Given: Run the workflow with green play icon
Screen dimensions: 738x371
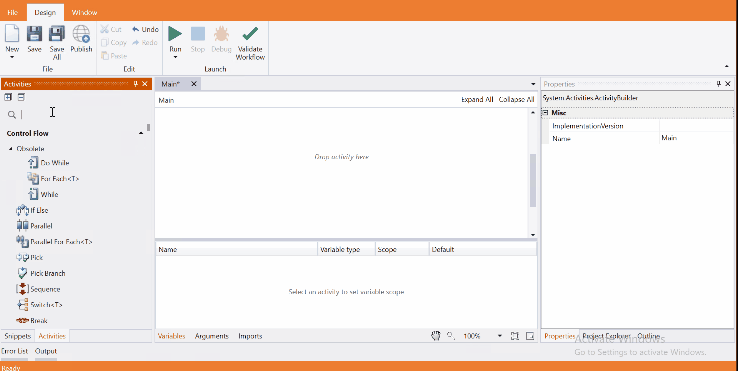Looking at the screenshot, I should click(175, 34).
